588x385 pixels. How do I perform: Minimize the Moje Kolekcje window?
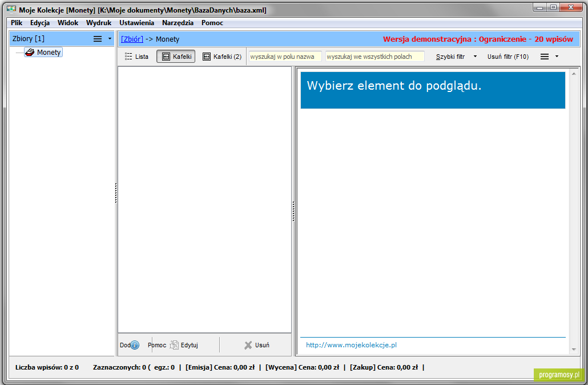pyautogui.click(x=539, y=7)
